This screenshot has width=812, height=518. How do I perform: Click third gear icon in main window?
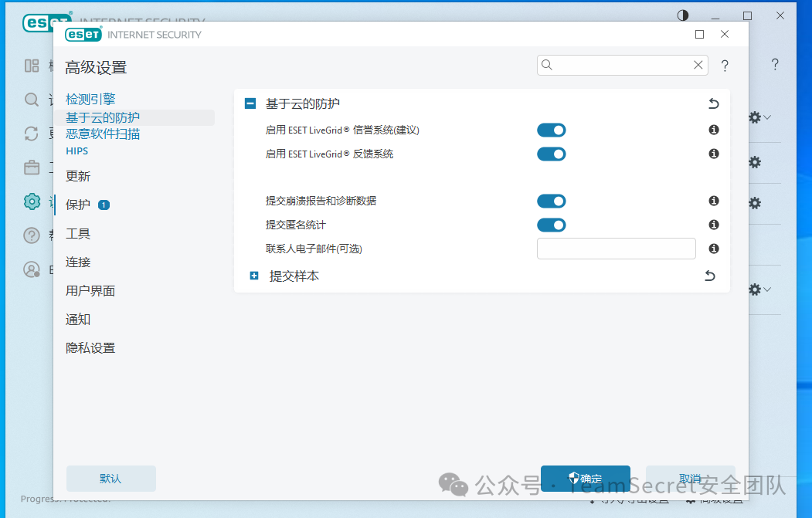coord(755,203)
